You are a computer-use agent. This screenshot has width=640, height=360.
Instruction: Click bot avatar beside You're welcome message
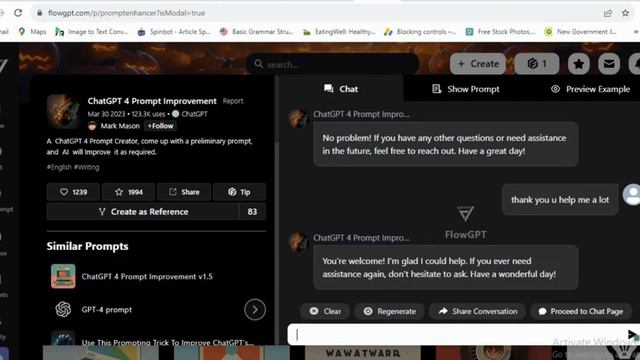[x=298, y=242]
